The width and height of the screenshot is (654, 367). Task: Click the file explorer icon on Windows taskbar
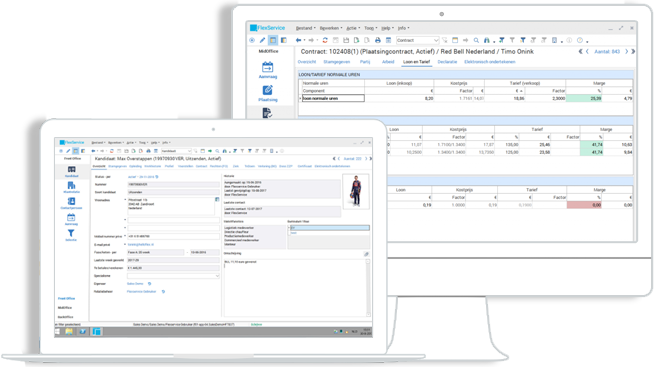tap(69, 332)
